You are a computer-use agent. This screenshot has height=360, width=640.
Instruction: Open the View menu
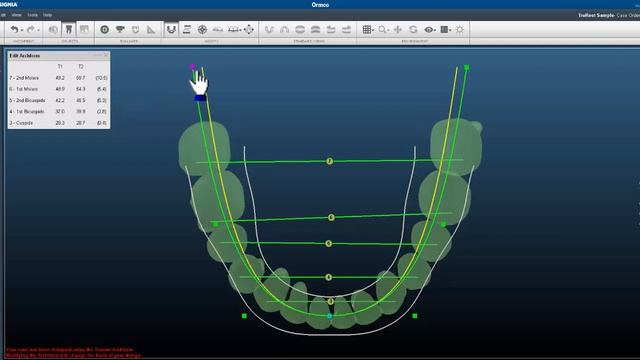coord(16,15)
